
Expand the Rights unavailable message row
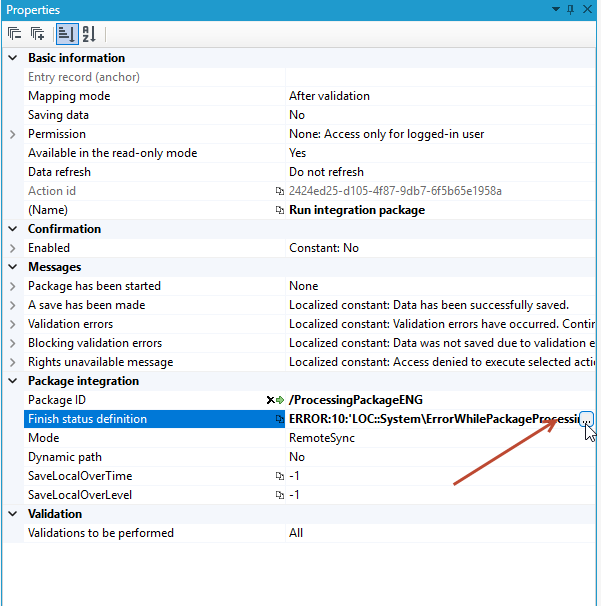tap(13, 362)
